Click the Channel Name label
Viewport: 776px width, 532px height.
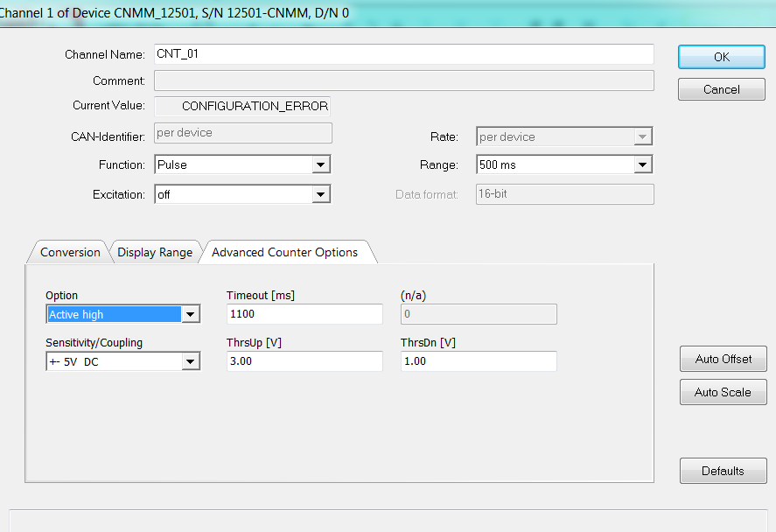105,54
